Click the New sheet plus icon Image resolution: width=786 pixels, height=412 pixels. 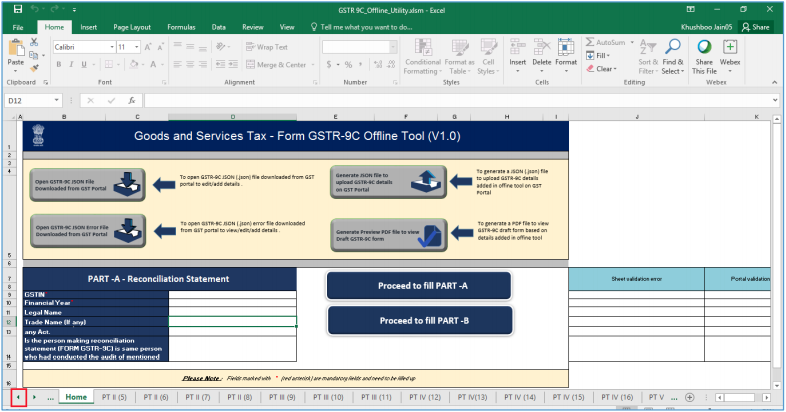[690, 397]
